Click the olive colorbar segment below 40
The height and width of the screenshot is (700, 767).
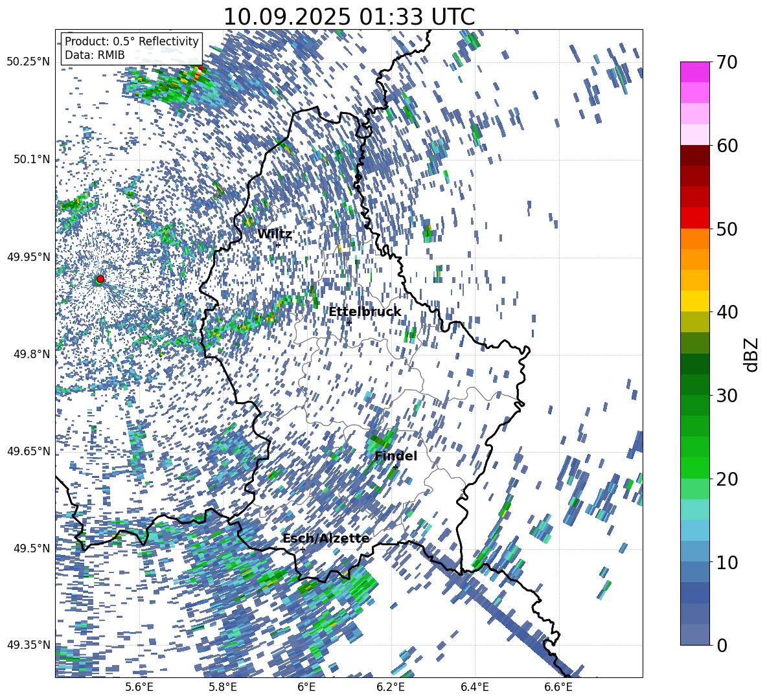[x=694, y=322]
